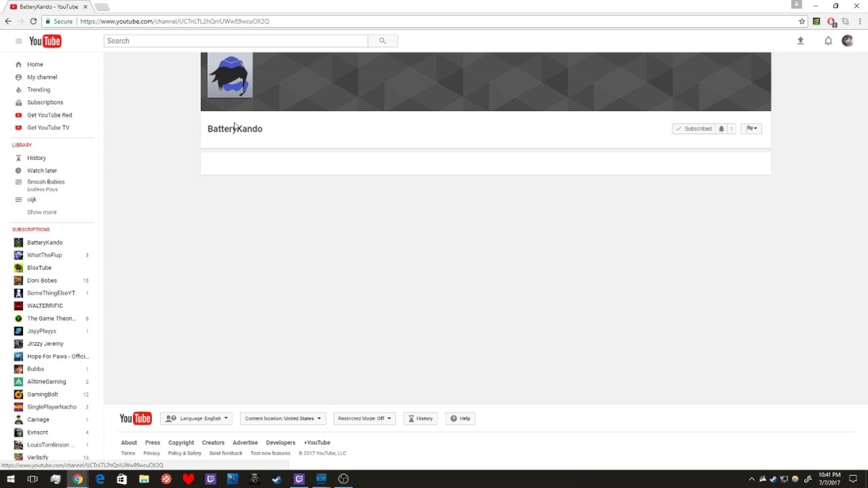
Task: Toggle channel notification bell
Action: tap(722, 129)
